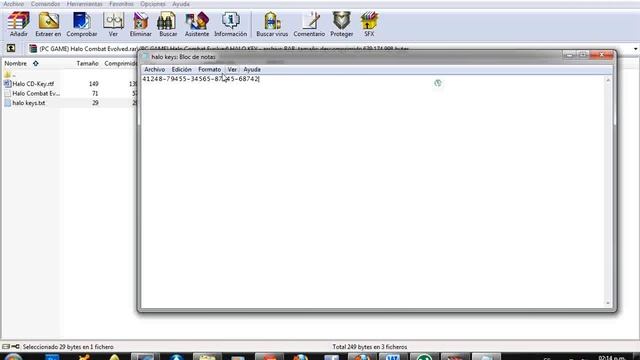
Task: Click the Halo CD-Key.rtf file name
Action: [x=33, y=84]
